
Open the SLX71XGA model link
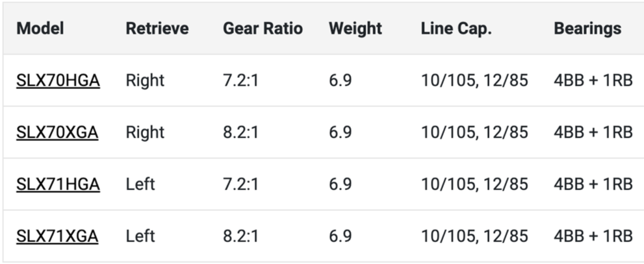coord(57,236)
